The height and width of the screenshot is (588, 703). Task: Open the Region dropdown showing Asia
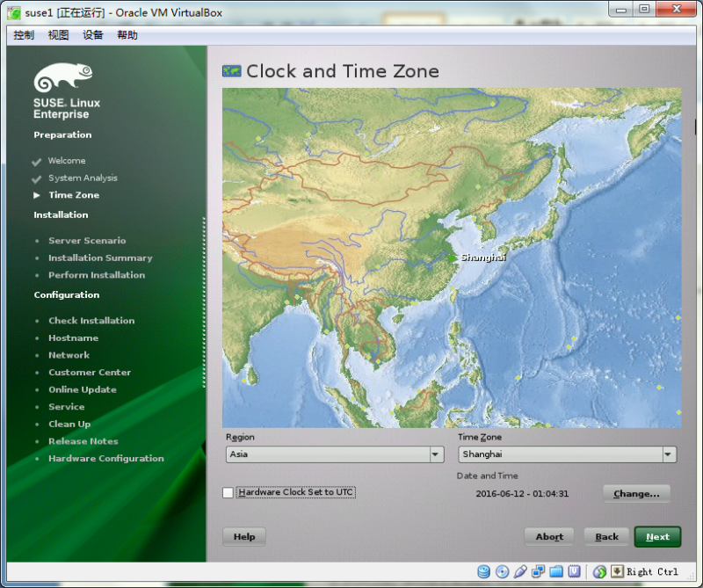tap(434, 454)
